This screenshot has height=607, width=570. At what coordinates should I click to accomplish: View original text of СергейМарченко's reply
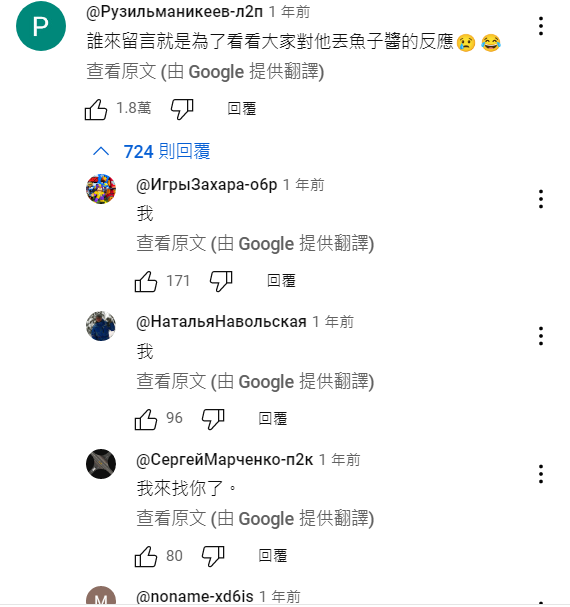point(255,519)
